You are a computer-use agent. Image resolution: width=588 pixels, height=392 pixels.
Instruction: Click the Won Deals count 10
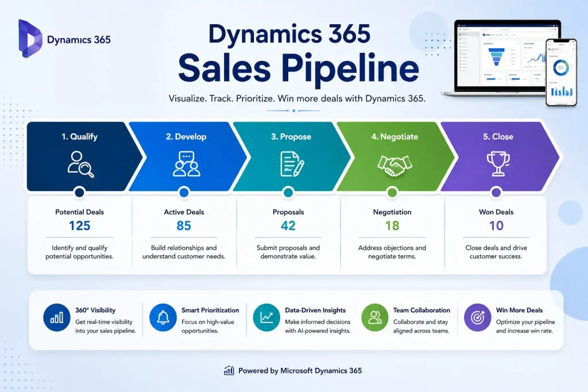pos(496,226)
